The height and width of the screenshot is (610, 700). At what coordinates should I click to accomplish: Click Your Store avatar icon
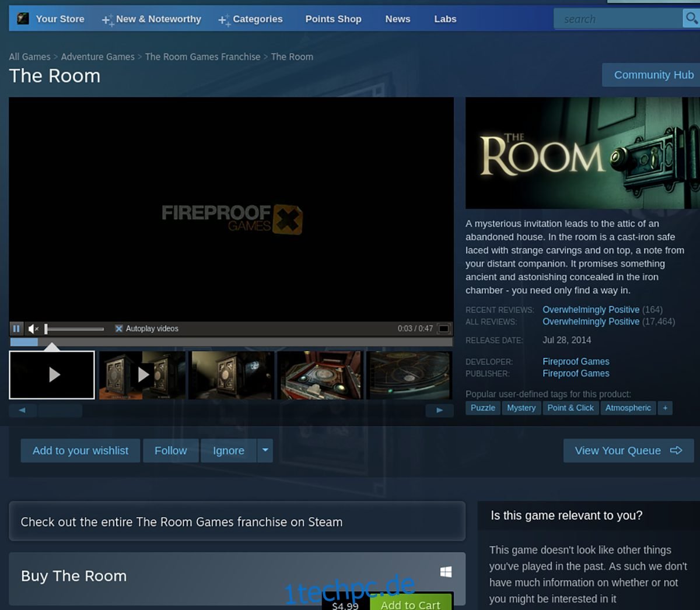(23, 19)
